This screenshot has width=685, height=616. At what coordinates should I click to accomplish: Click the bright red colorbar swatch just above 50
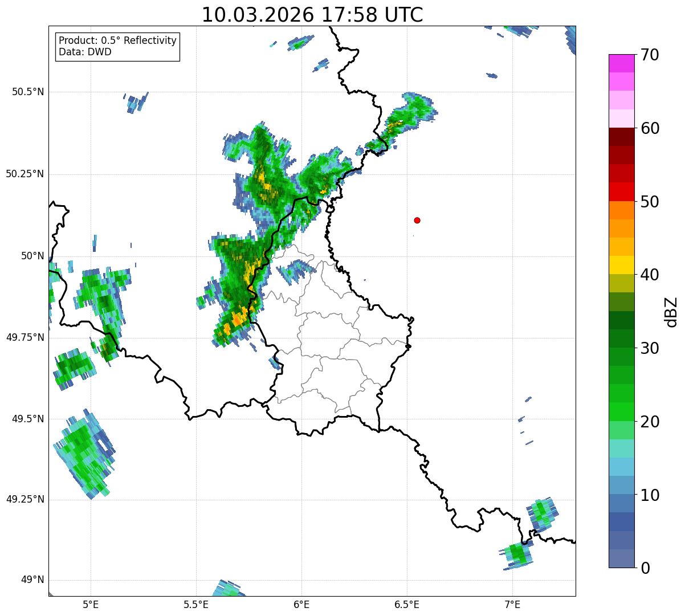tap(622, 191)
